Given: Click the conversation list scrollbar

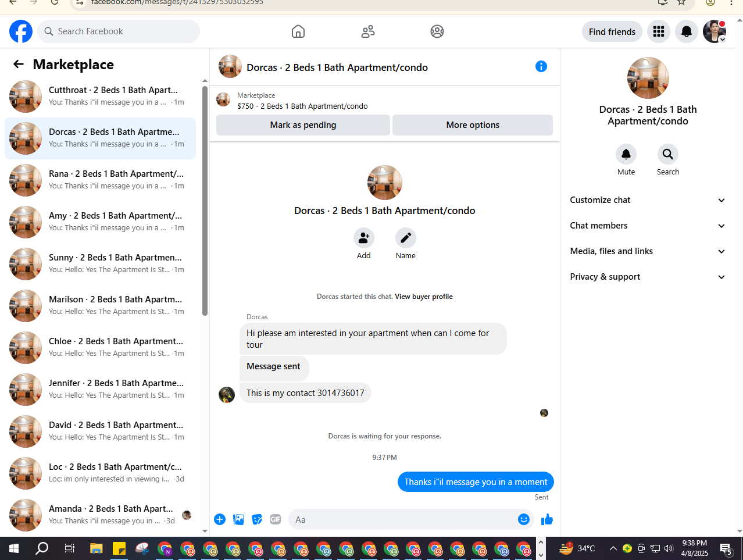Looking at the screenshot, I should pyautogui.click(x=205, y=201).
